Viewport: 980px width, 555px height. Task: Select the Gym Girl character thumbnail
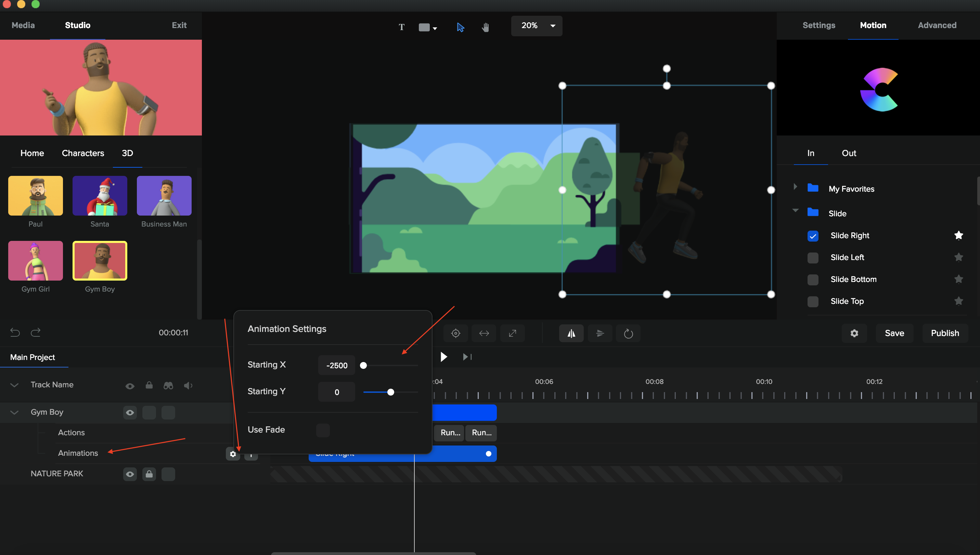coord(36,261)
